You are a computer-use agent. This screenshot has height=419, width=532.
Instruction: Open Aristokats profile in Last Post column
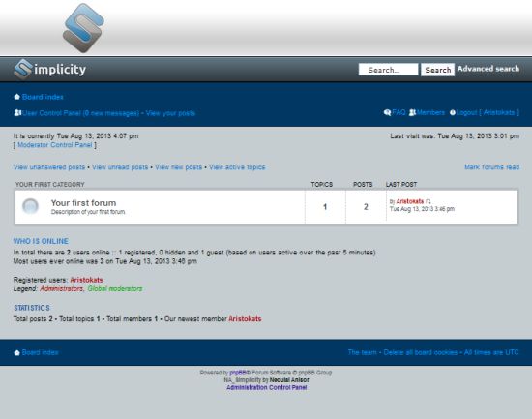coord(410,201)
